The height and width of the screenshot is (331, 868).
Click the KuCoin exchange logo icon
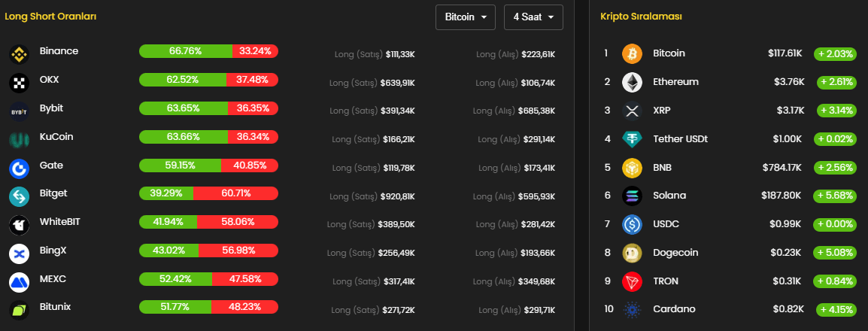click(19, 140)
